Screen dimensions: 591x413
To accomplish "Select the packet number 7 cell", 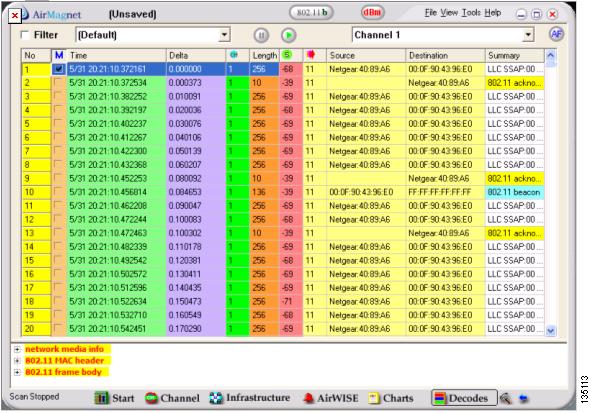I will [36, 151].
